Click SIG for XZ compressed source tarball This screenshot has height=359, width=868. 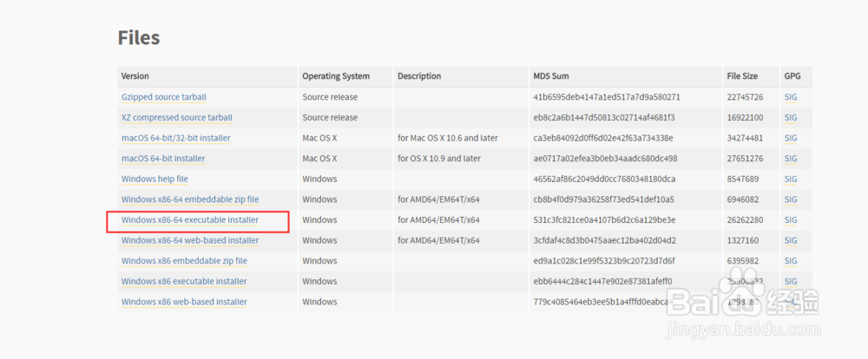coord(790,117)
